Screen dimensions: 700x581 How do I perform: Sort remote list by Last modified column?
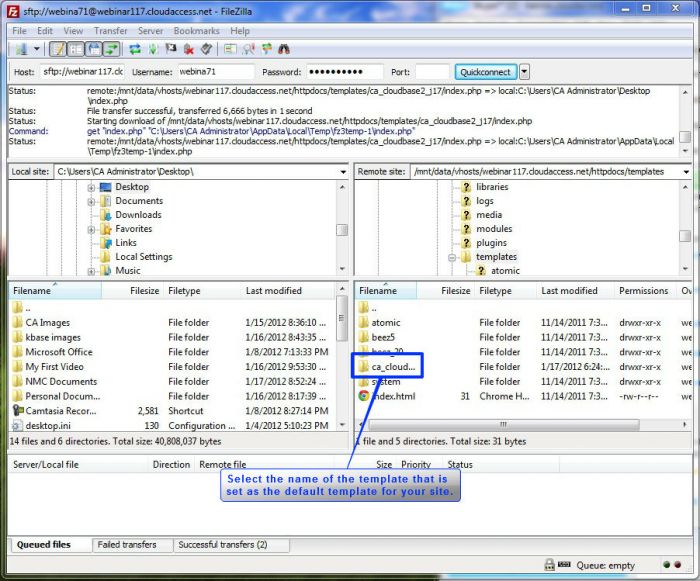point(575,291)
